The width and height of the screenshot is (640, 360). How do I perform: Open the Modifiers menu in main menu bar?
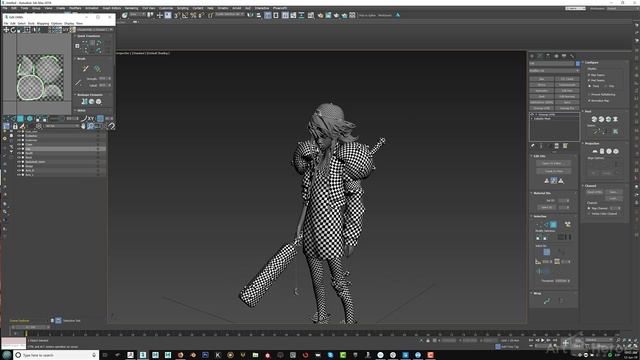tap(75, 8)
